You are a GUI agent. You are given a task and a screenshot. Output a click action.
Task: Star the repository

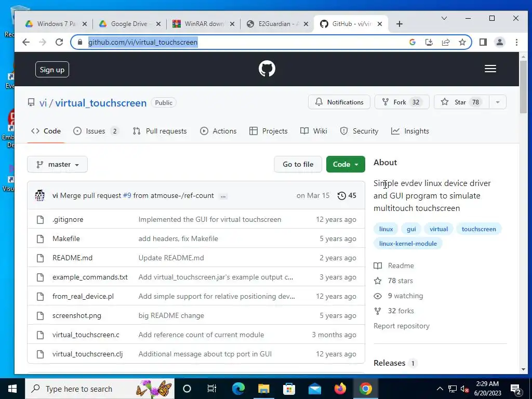(x=461, y=102)
